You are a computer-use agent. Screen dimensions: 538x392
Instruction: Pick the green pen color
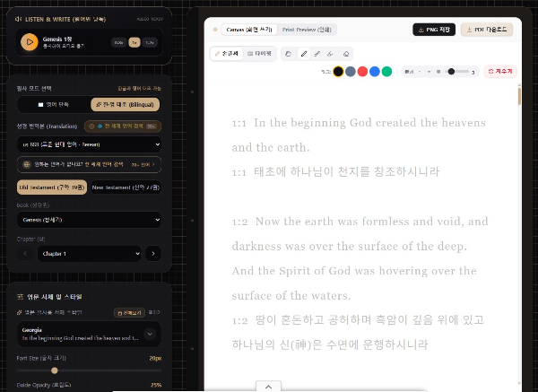point(386,72)
